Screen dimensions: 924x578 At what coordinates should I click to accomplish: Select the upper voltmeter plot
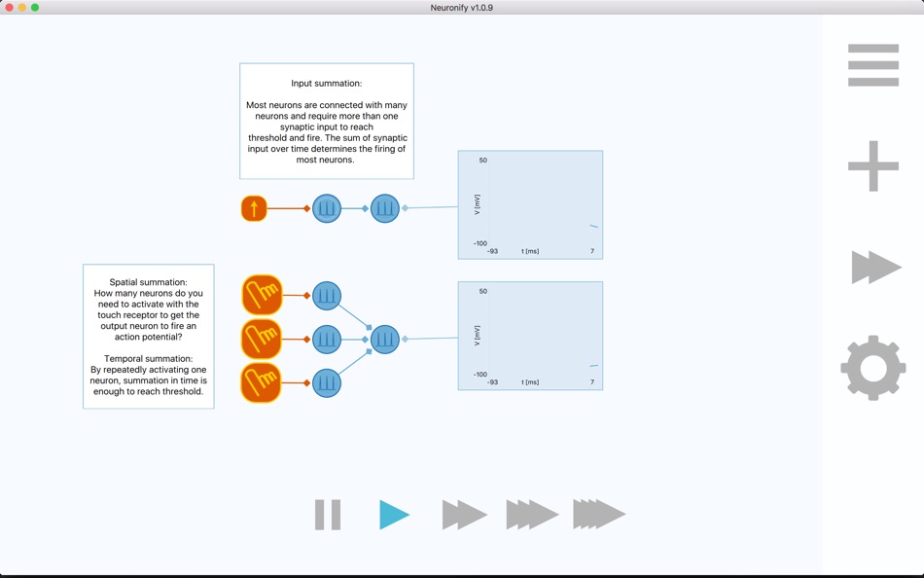(530, 204)
